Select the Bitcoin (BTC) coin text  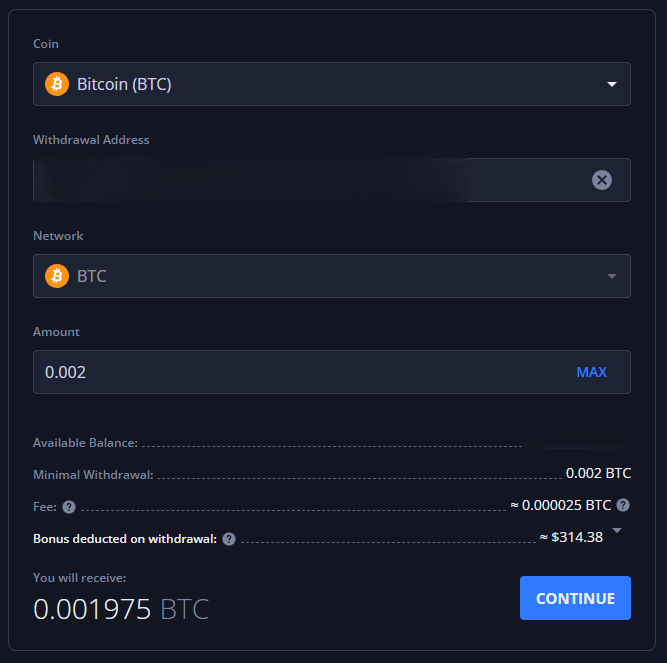coord(124,85)
